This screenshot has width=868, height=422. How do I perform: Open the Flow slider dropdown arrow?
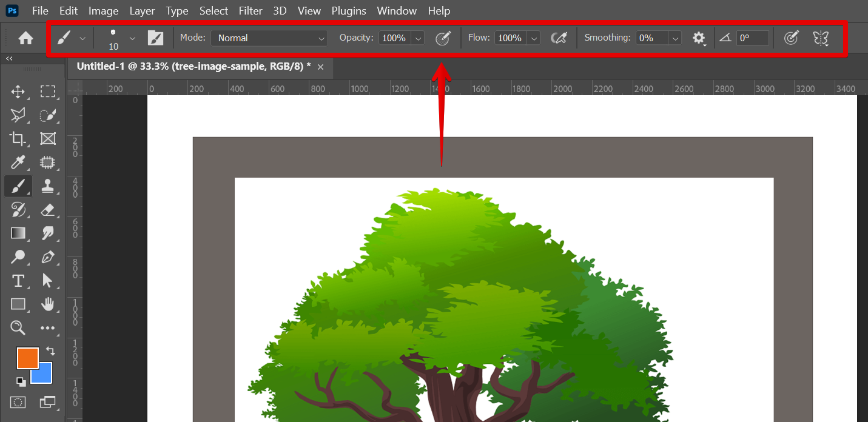pyautogui.click(x=533, y=38)
